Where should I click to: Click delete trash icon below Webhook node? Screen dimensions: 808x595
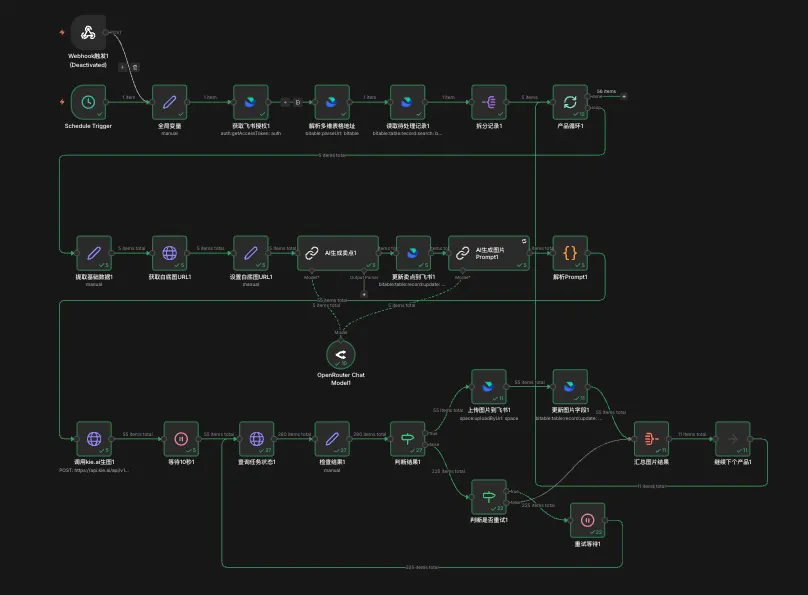pyautogui.click(x=135, y=67)
